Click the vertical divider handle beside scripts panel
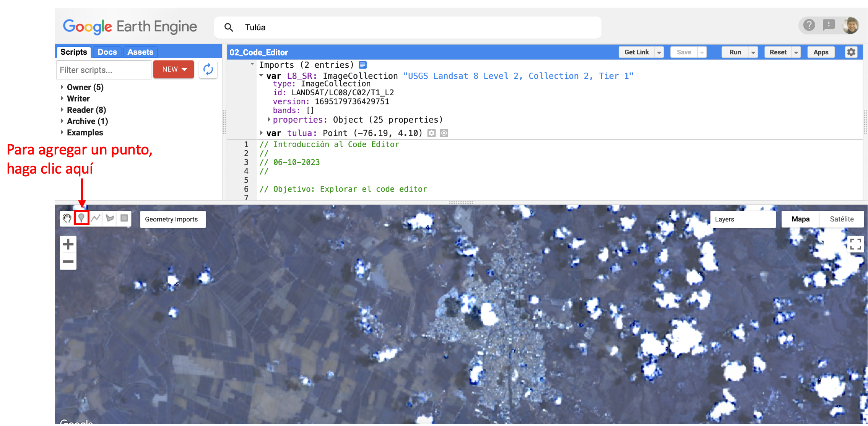 pos(224,122)
